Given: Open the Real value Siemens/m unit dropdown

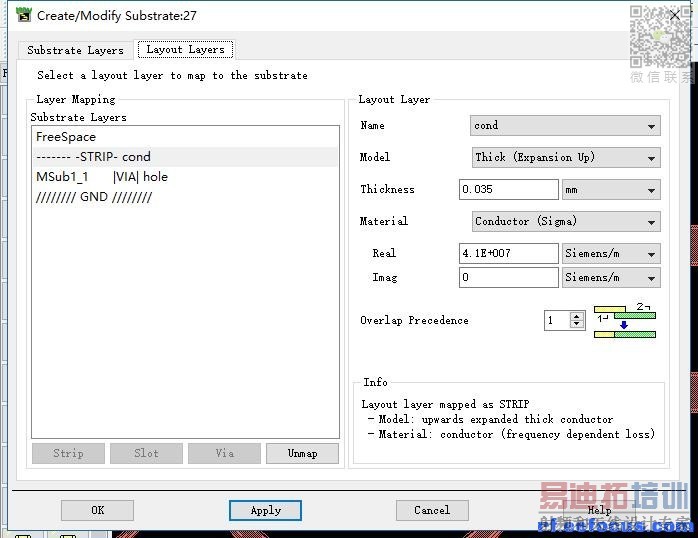Looking at the screenshot, I should (611, 254).
